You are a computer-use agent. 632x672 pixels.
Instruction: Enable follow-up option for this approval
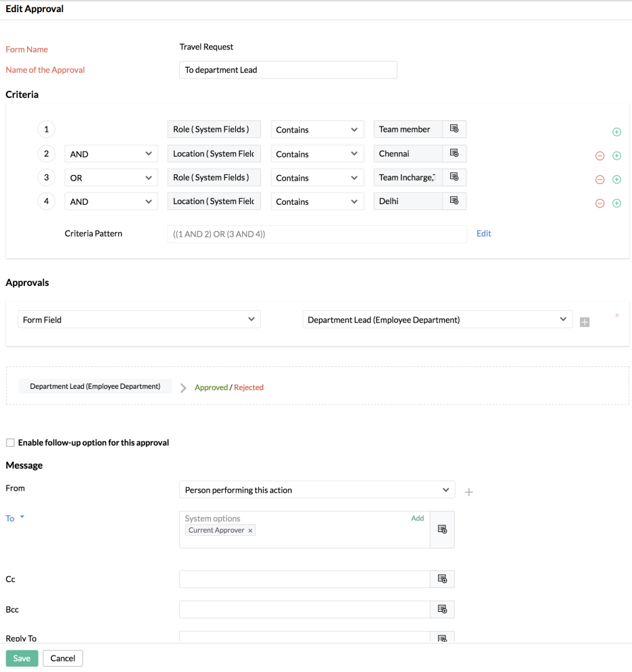click(x=10, y=443)
